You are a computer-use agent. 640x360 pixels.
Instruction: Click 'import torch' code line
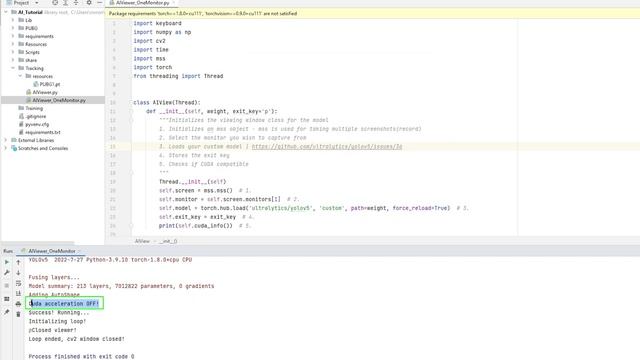(153, 67)
